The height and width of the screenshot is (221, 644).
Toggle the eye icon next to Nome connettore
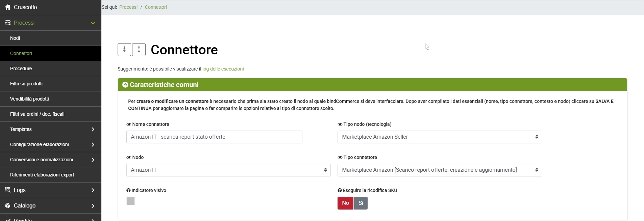[x=129, y=124]
